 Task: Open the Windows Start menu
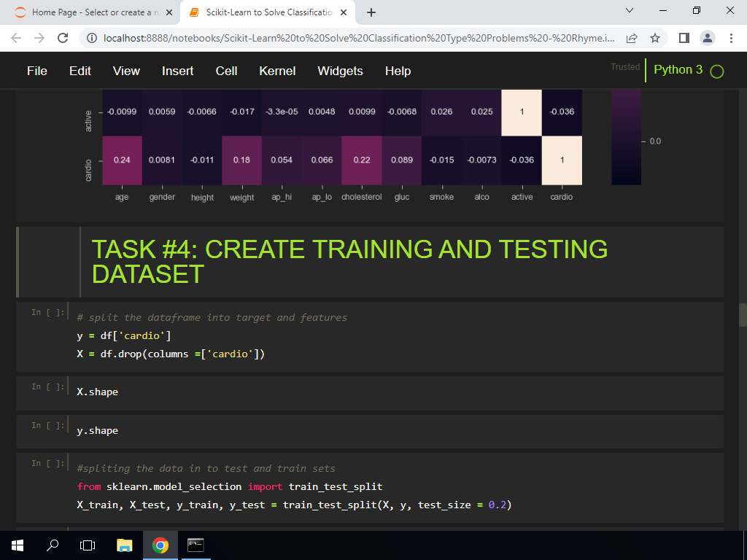coord(16,545)
